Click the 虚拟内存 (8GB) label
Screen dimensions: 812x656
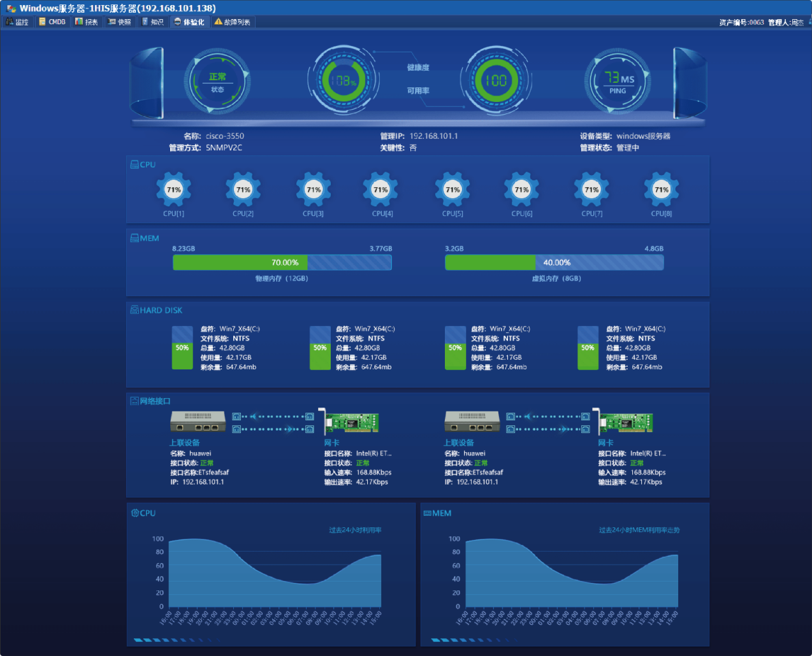pos(556,278)
